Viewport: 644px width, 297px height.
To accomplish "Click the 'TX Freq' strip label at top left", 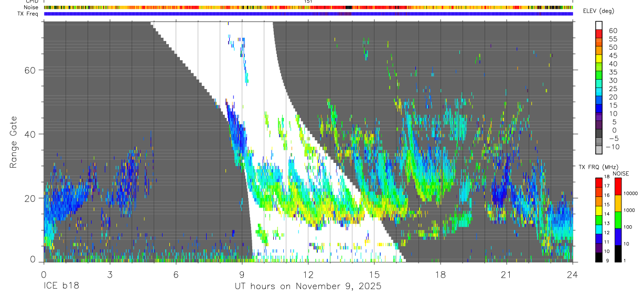I will [28, 14].
